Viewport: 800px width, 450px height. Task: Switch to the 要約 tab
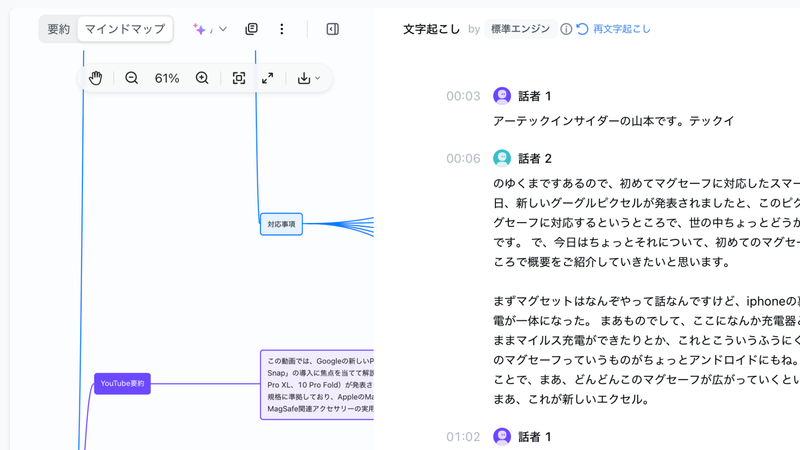(59, 29)
